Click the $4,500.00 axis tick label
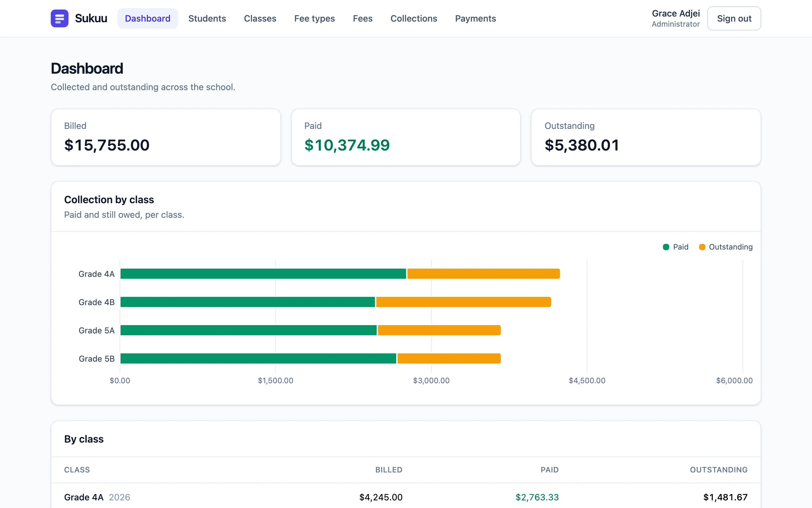The image size is (812, 508). coord(587,380)
